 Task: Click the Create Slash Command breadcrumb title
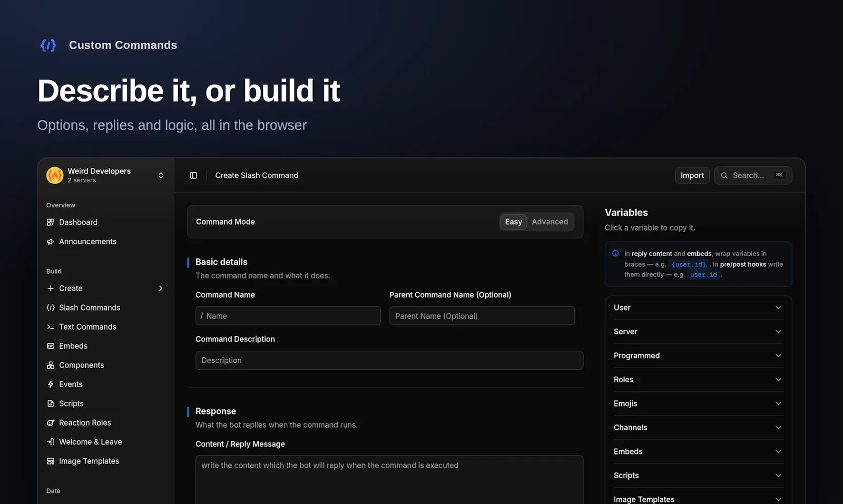pos(257,175)
